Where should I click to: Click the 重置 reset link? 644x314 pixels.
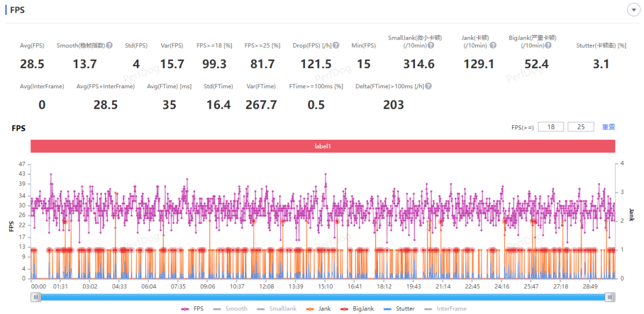coord(609,127)
